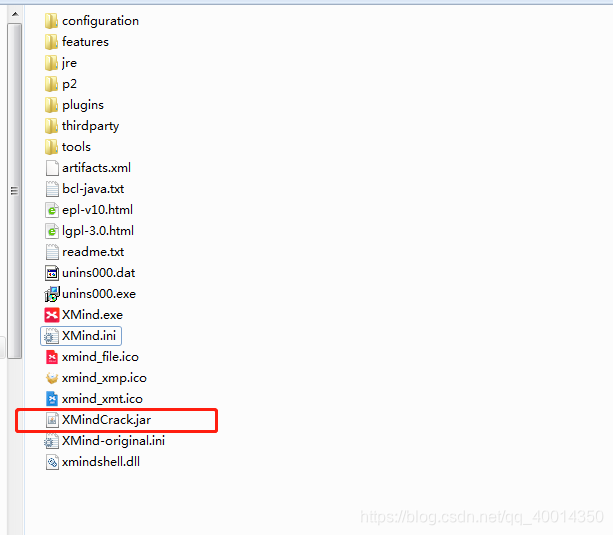Image resolution: width=613 pixels, height=535 pixels.
Task: Click the XMindCrack.jar java file icon
Action: point(52,420)
